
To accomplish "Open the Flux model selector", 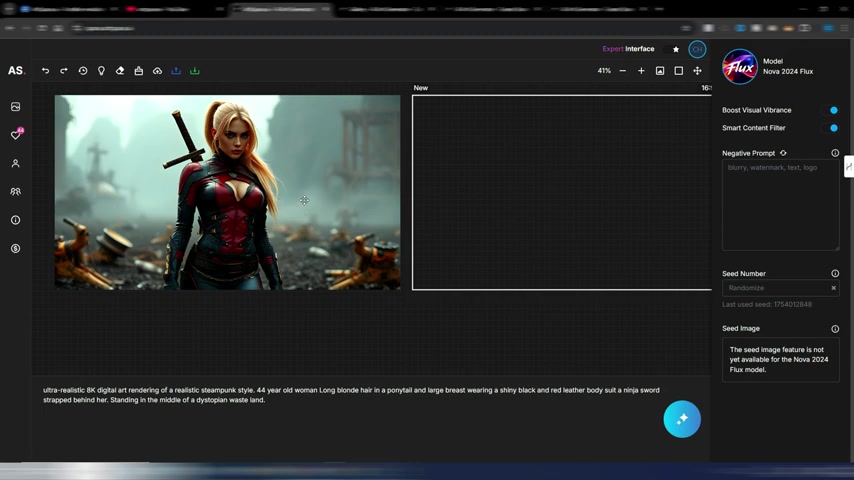I will point(740,67).
